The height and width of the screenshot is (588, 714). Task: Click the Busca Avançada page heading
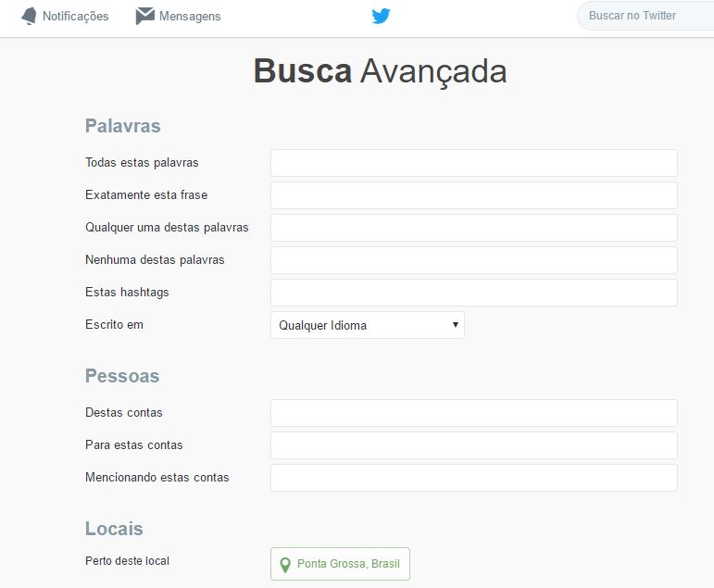[381, 72]
